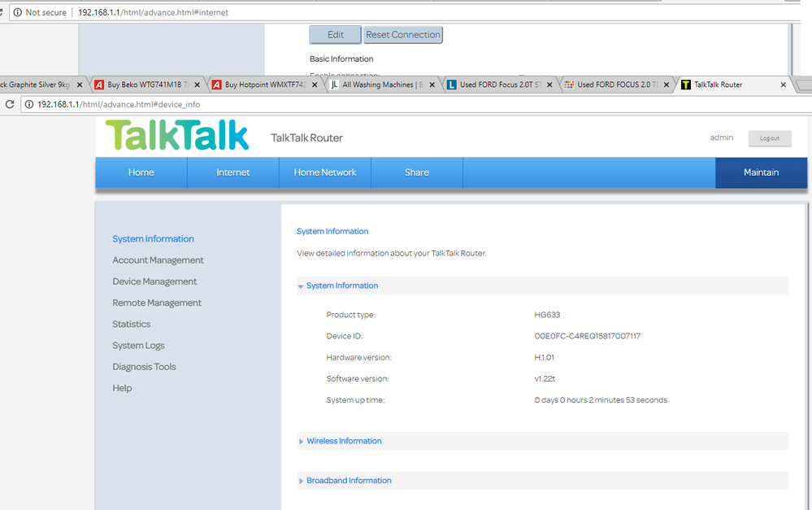Open Account Management in the sidebar
The height and width of the screenshot is (510, 812).
(x=158, y=260)
